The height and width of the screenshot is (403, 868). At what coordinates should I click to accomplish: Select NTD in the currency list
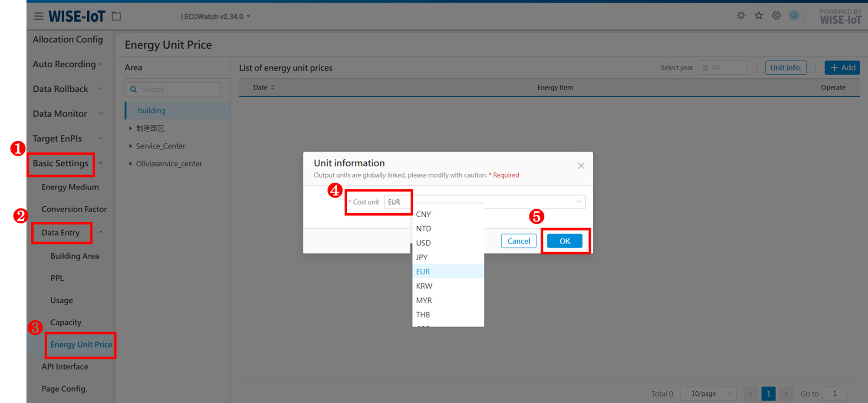pos(448,228)
